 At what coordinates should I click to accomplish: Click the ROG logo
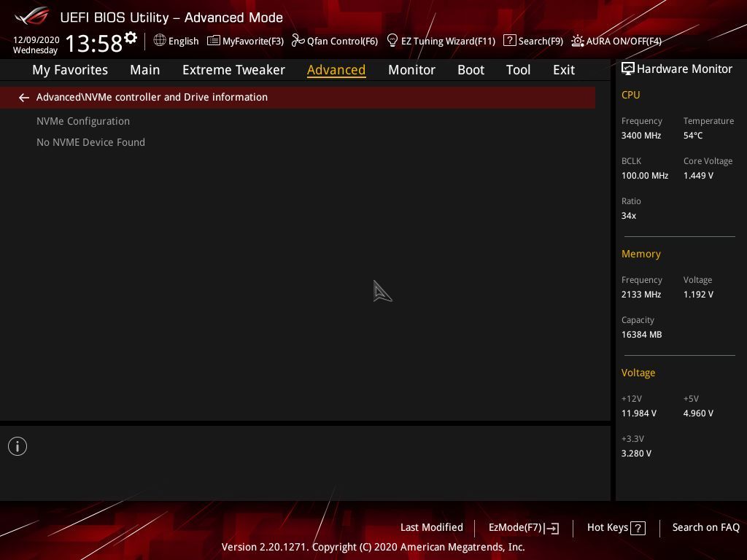click(x=32, y=16)
